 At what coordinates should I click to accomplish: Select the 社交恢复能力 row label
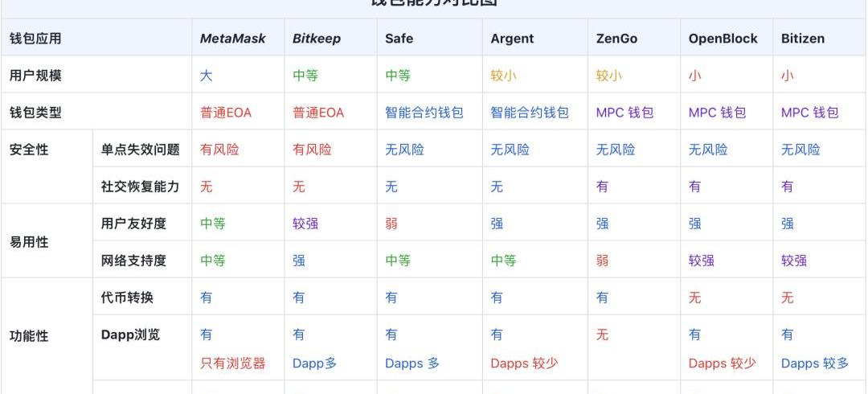point(140,187)
